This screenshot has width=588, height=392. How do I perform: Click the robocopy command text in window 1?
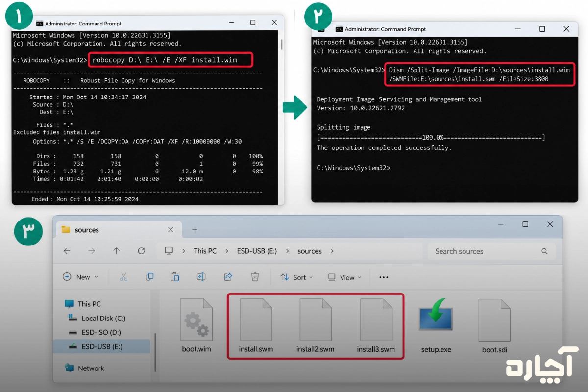pyautogui.click(x=165, y=60)
